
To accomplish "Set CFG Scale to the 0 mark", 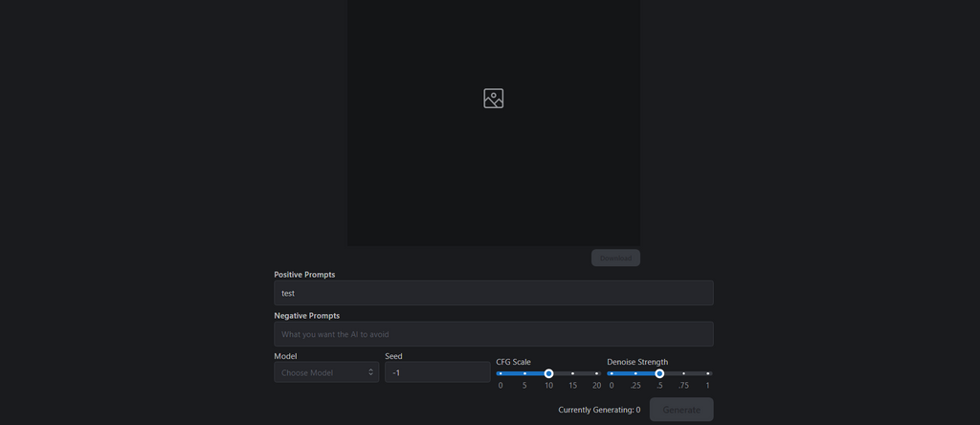I will point(501,373).
